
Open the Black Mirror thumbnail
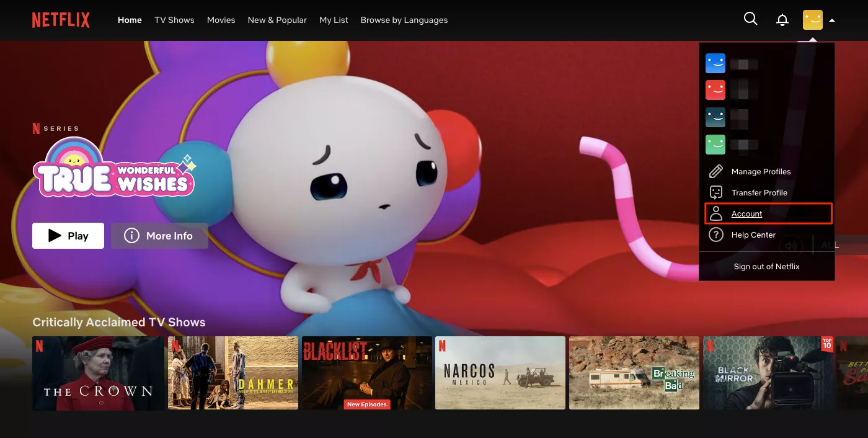768,373
